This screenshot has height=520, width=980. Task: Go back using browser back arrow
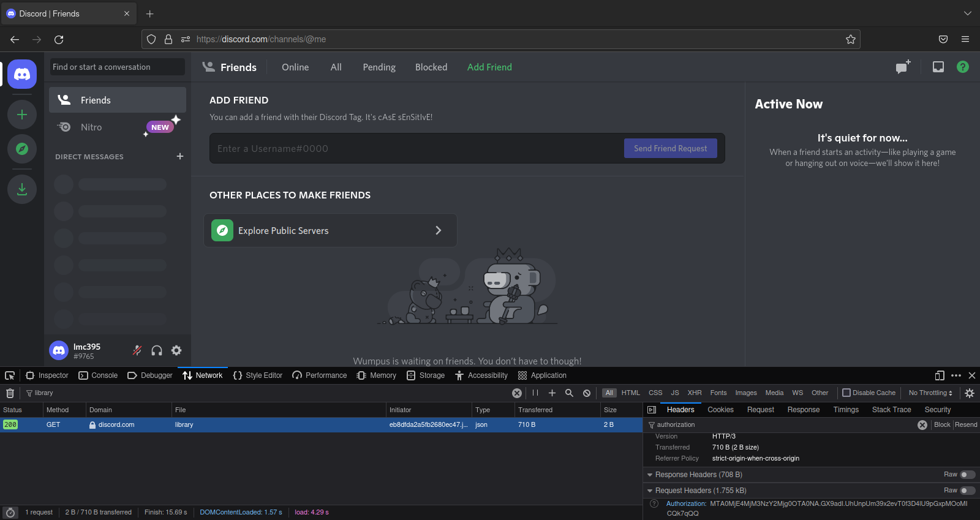pos(15,39)
